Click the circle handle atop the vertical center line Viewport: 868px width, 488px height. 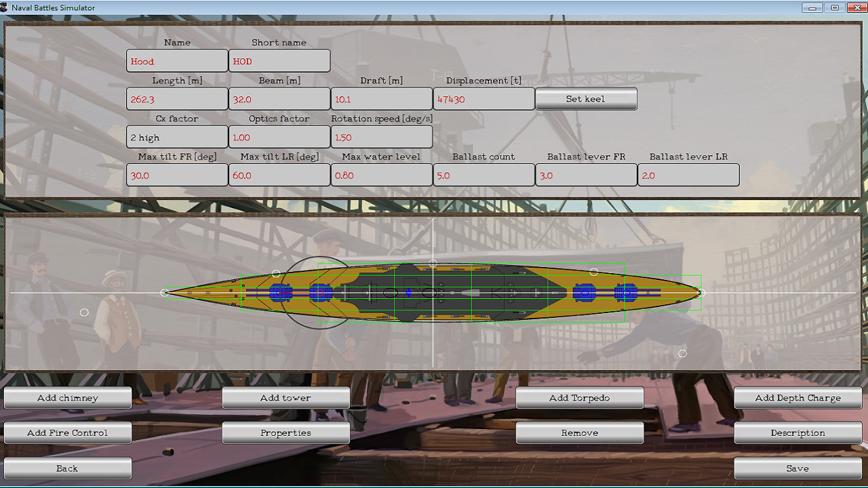(433, 263)
